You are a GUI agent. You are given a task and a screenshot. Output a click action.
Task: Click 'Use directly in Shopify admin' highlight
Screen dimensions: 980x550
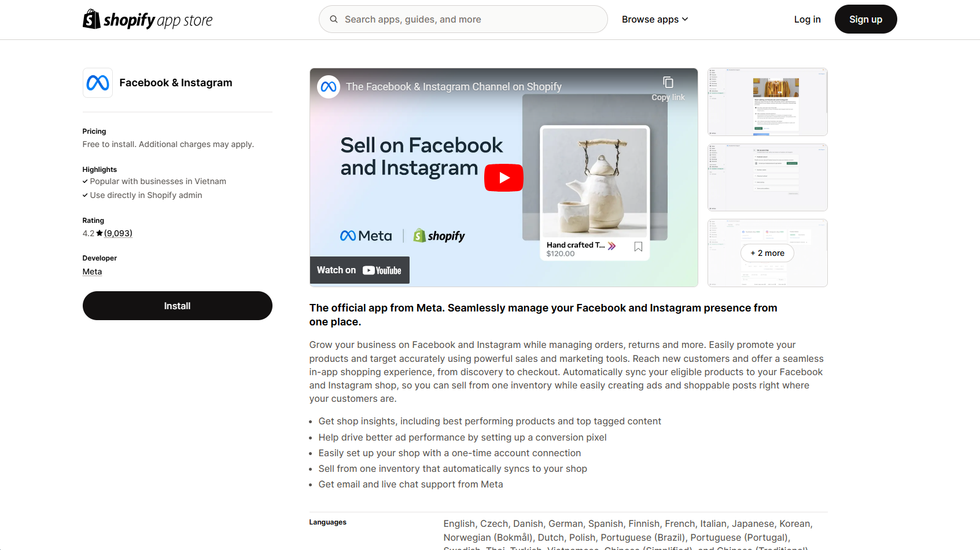[x=146, y=195]
